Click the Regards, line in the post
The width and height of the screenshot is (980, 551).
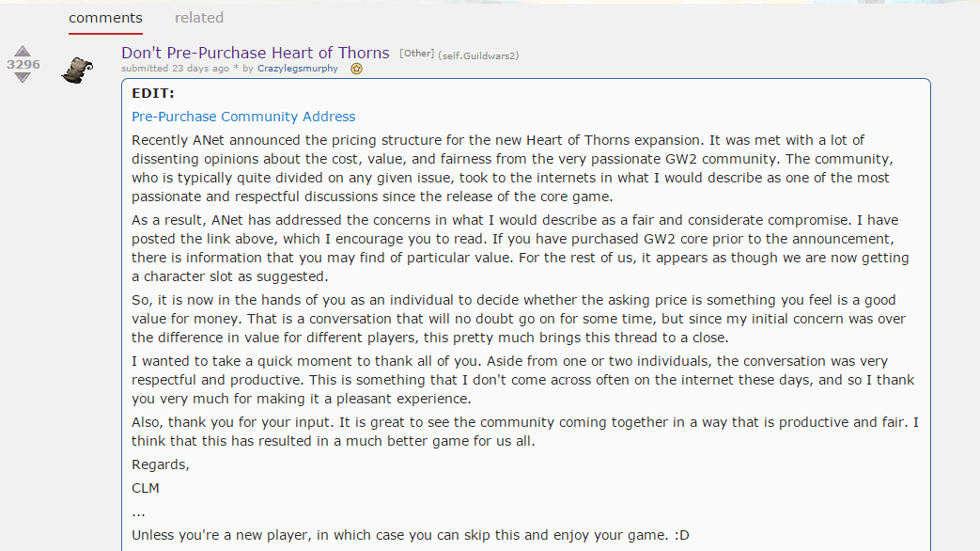161,464
